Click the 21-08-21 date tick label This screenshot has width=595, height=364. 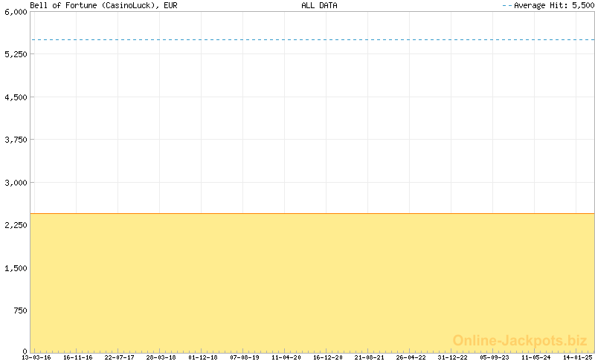(370, 357)
